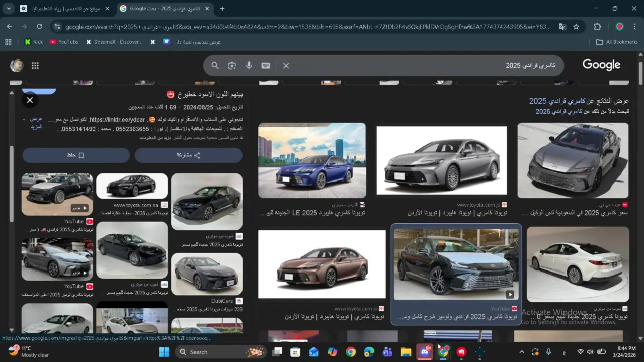
Task: Open the DubiCars related Camry image
Action: pos(207,274)
